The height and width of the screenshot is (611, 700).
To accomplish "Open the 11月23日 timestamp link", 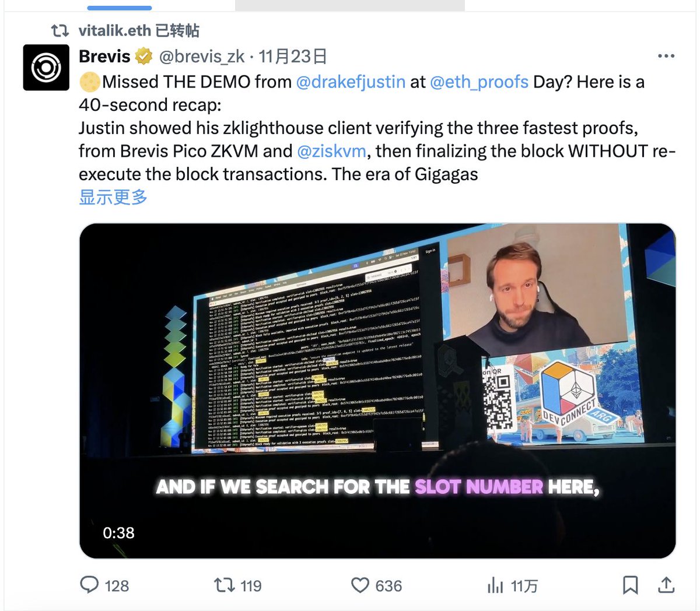I will pyautogui.click(x=293, y=57).
